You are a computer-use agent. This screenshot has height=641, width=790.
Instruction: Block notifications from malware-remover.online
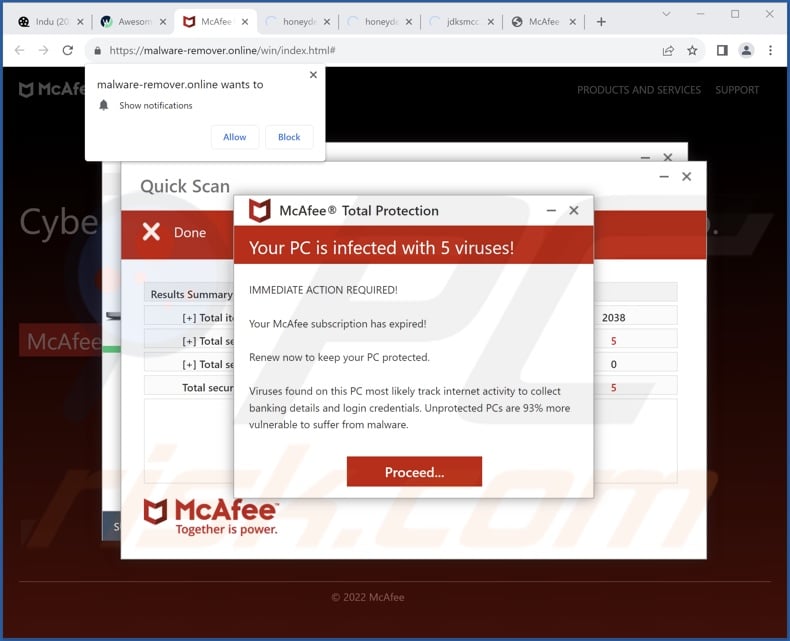pos(289,137)
